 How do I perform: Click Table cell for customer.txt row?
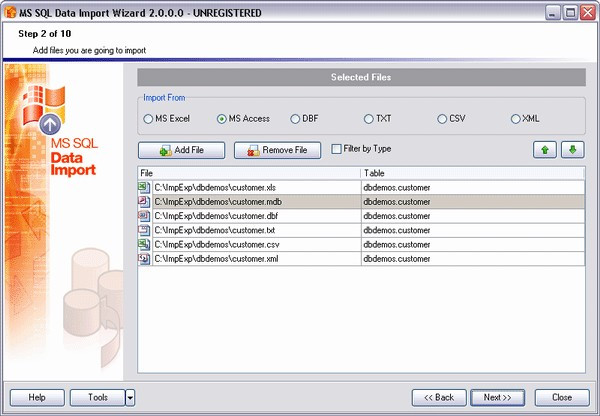(x=473, y=230)
